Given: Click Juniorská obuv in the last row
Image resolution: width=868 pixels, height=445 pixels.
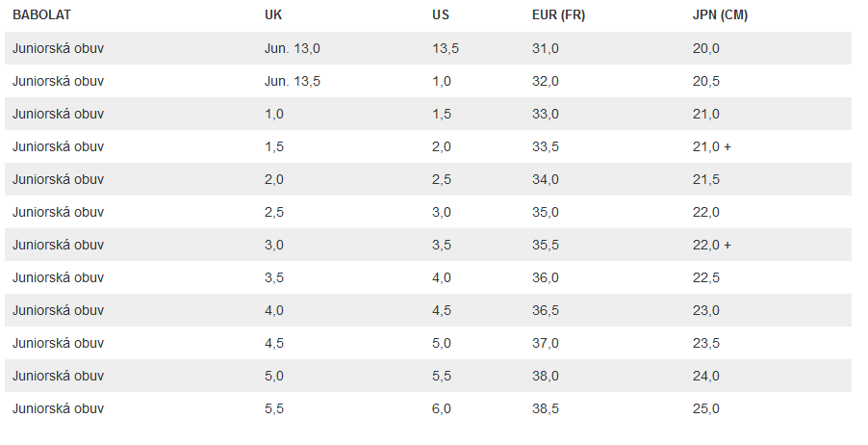Looking at the screenshot, I should coord(58,408).
